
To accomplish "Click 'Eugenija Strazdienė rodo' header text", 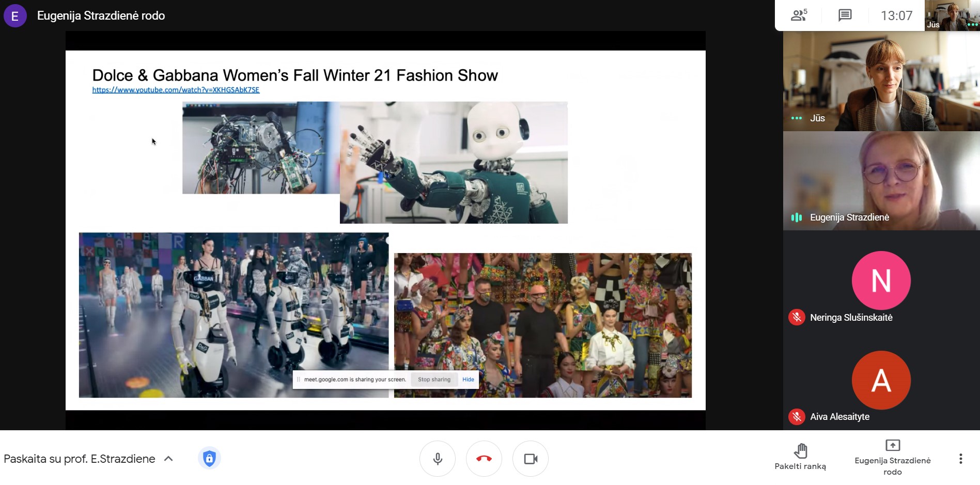I will click(101, 15).
